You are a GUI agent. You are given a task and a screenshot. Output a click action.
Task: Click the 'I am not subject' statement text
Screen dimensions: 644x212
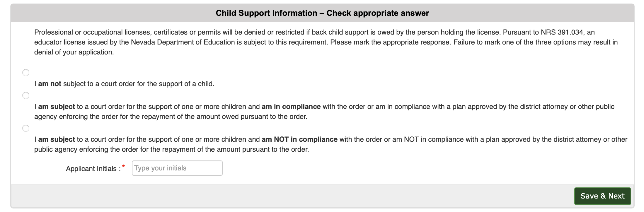(x=124, y=83)
